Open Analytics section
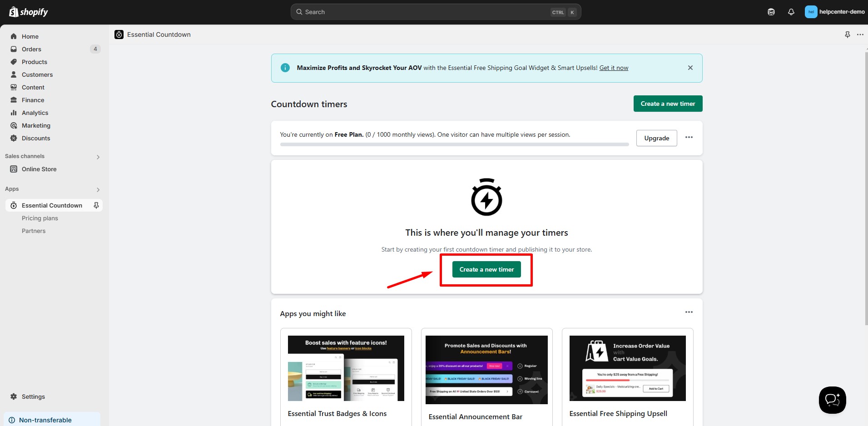Screen dimensions: 868x426 pos(35,113)
